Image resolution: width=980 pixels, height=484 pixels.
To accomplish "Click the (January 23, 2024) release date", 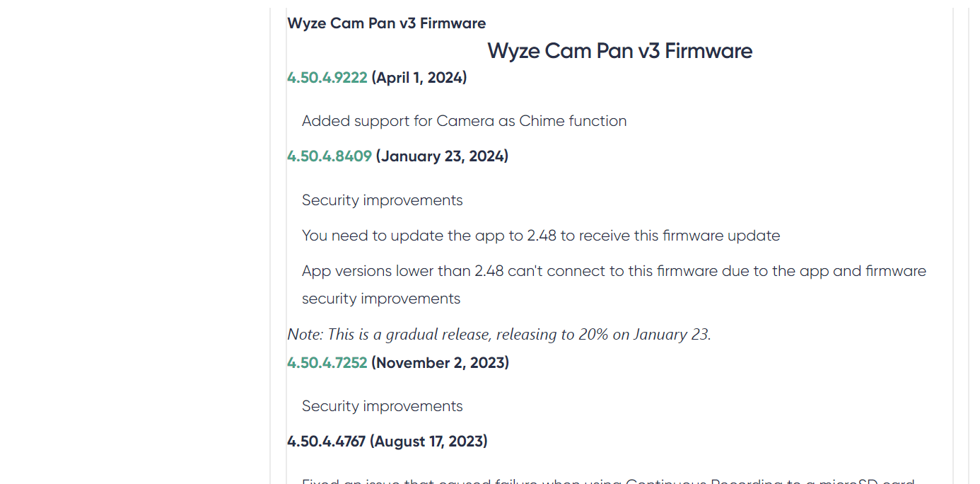I will (x=442, y=156).
